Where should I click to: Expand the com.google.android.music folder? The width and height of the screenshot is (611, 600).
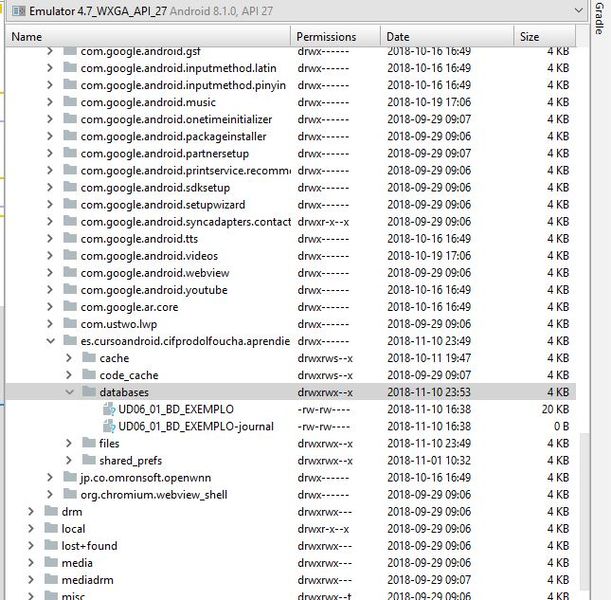[x=49, y=102]
